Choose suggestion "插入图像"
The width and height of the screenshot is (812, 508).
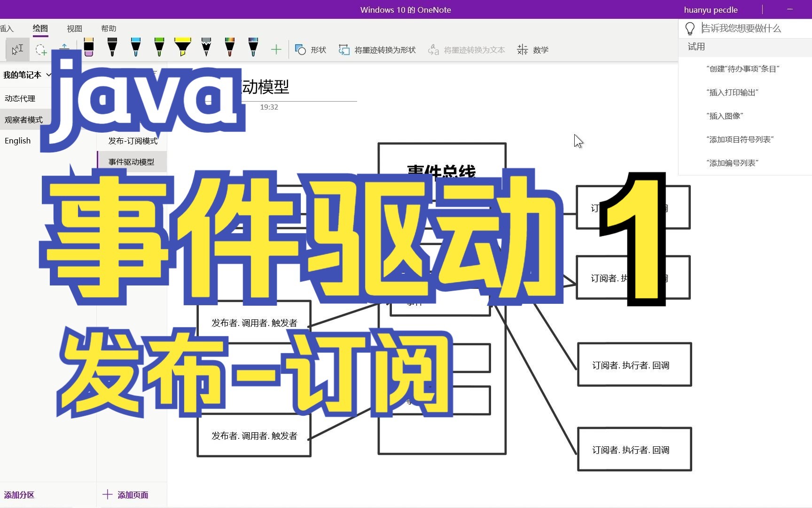click(x=725, y=116)
